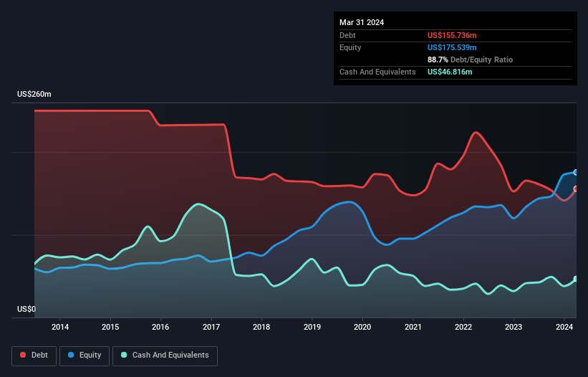Click the 2014 x-axis label
Screen dimensions: 588x377
click(x=60, y=327)
